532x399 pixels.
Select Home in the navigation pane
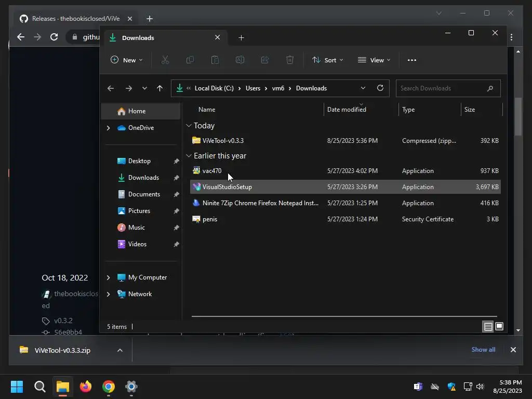click(x=141, y=111)
